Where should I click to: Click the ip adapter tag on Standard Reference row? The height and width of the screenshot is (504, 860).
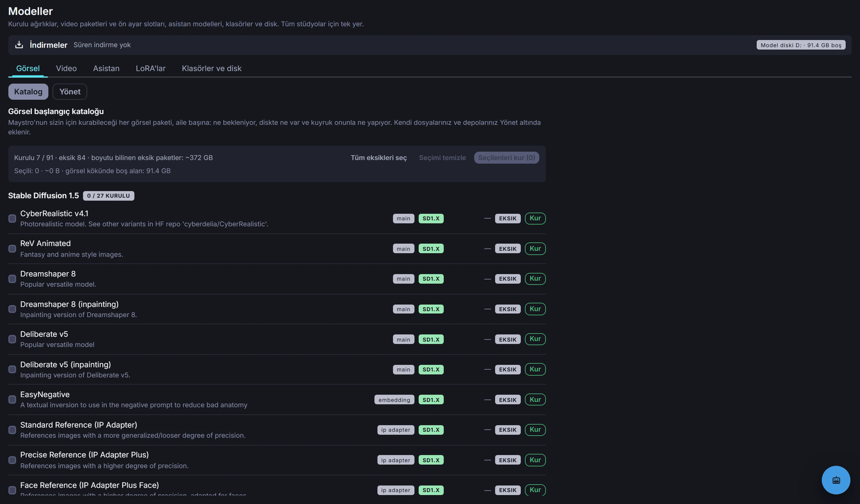pyautogui.click(x=396, y=430)
